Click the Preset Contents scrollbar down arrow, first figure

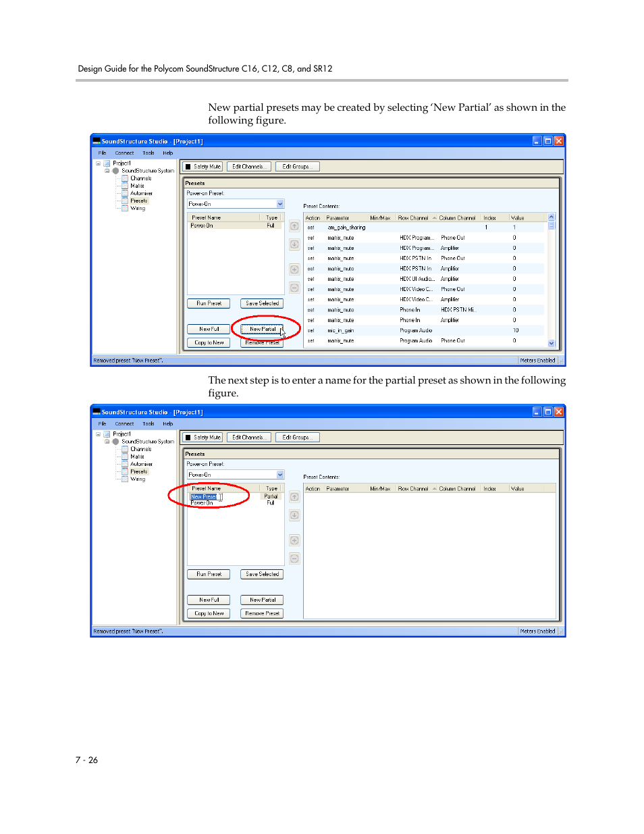552,343
